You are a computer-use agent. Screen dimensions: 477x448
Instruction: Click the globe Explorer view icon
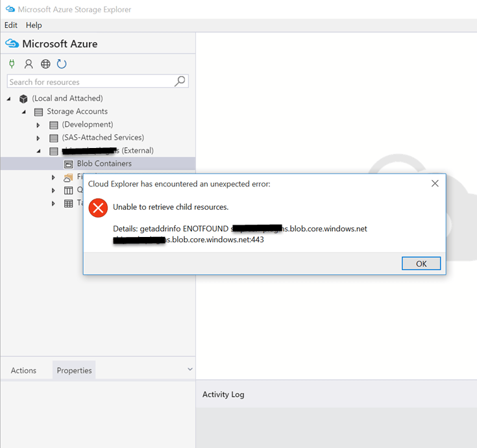[45, 64]
